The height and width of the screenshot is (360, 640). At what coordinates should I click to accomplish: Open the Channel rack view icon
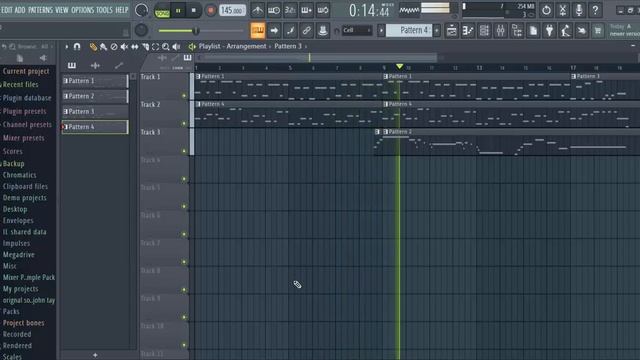point(484,30)
